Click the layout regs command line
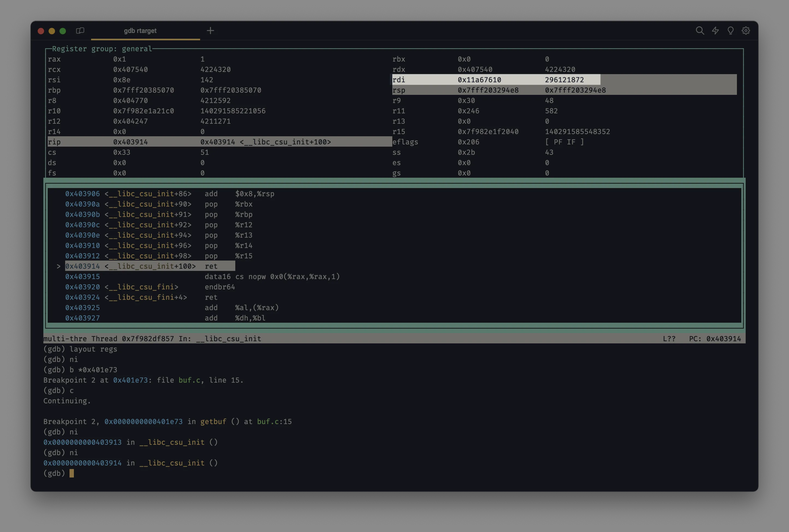This screenshot has height=532, width=789. tap(80, 349)
